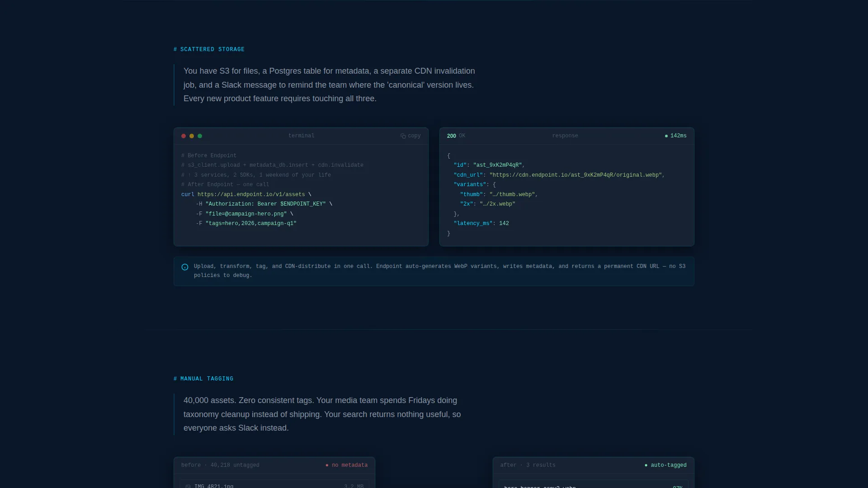Click the green latency dot beside 142ms
Viewport: 868px width, 488px height.
tap(666, 136)
